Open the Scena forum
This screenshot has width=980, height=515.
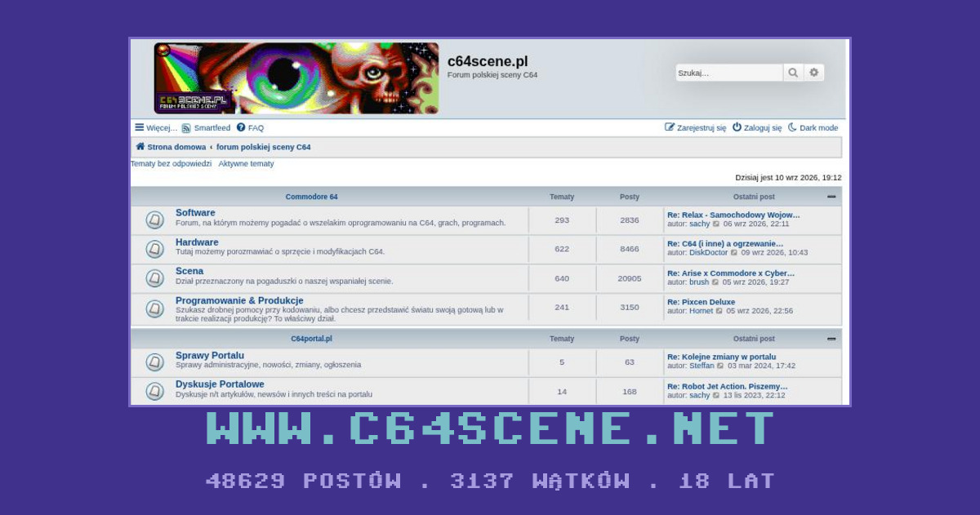[189, 271]
